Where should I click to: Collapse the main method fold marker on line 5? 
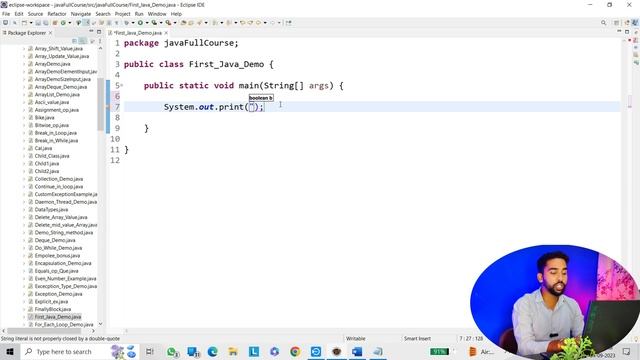click(122, 85)
